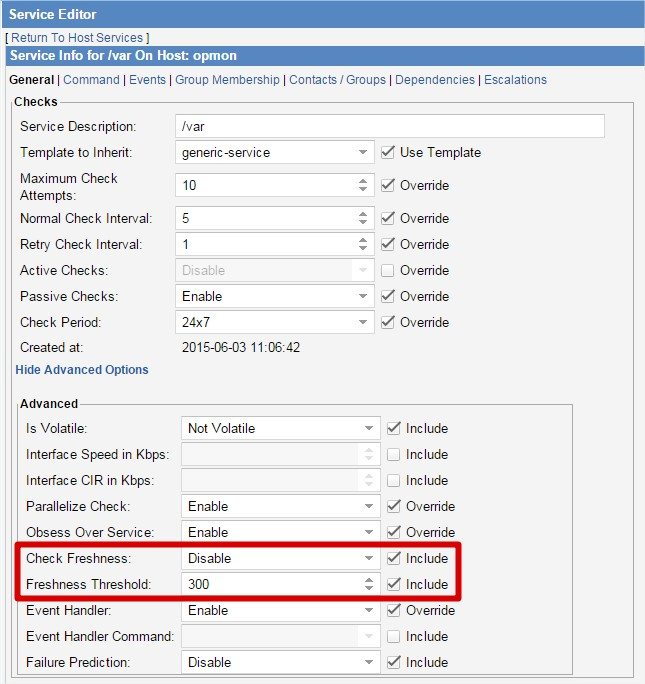
Task: Open the Escalations tab
Action: [515, 80]
